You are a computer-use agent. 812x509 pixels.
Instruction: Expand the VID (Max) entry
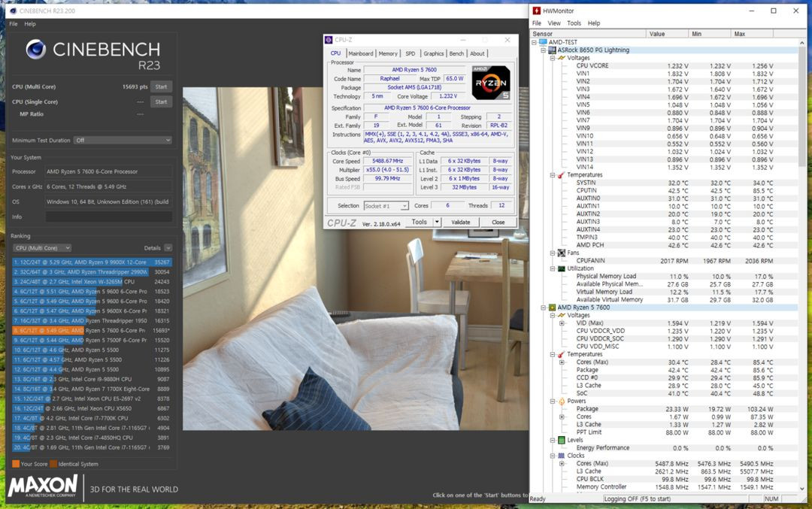pyautogui.click(x=562, y=323)
